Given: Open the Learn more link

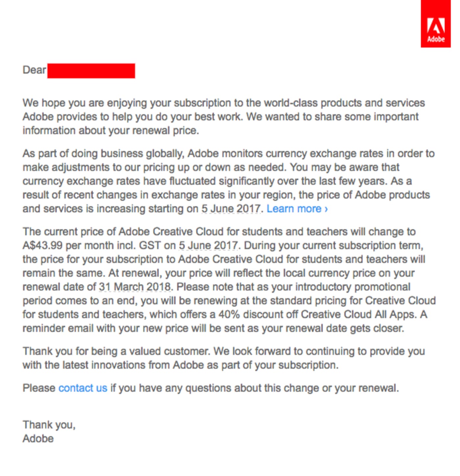Looking at the screenshot, I should pyautogui.click(x=297, y=209).
